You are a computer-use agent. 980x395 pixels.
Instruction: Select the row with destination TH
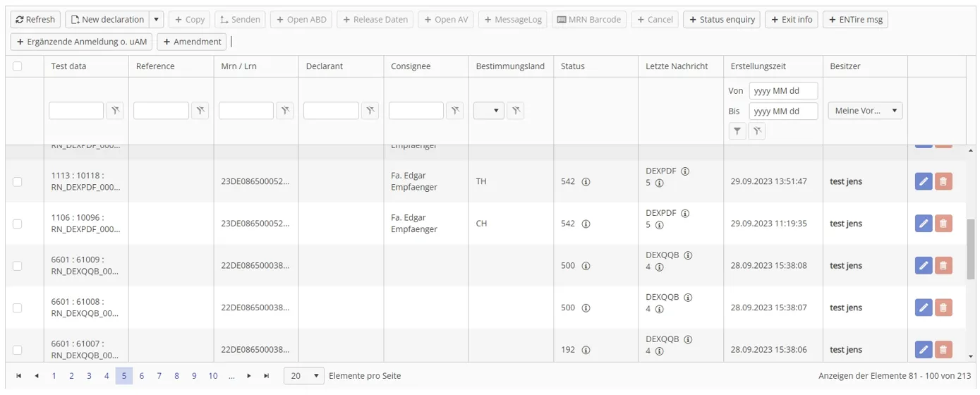click(18, 181)
